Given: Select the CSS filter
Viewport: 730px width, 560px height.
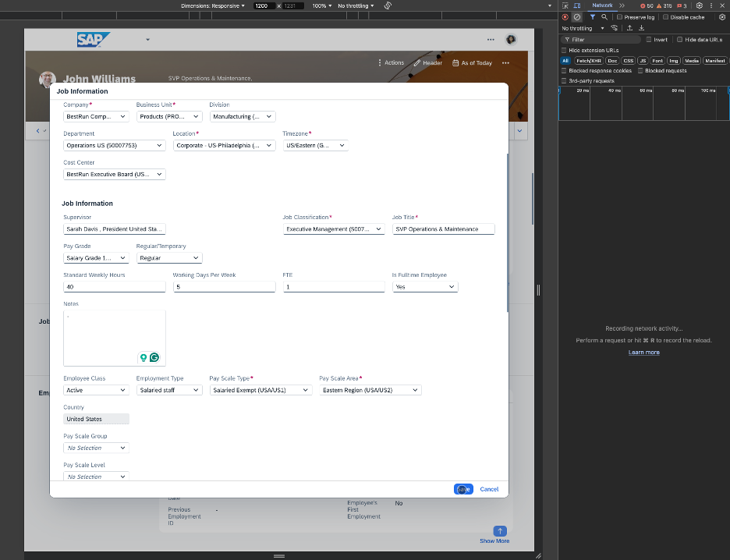Looking at the screenshot, I should click(629, 61).
